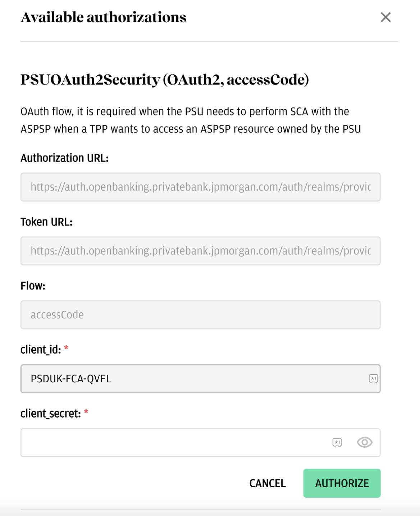Close the Available authorizations dialog

(x=385, y=17)
